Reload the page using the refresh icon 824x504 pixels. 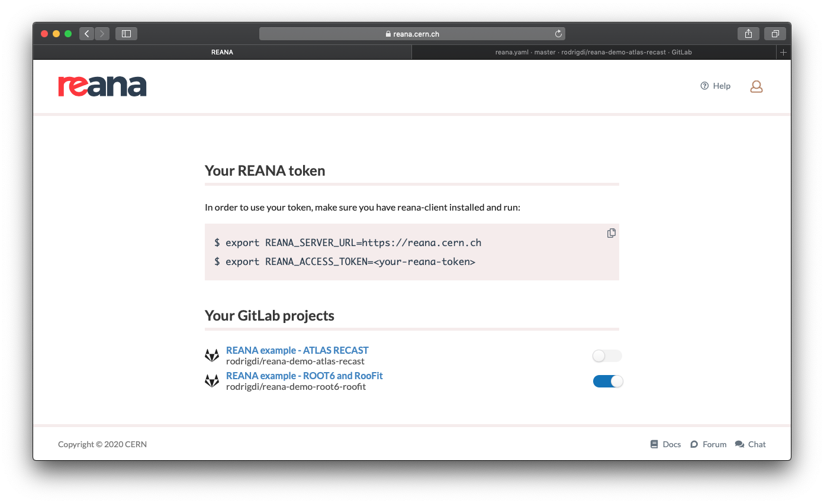(x=558, y=34)
